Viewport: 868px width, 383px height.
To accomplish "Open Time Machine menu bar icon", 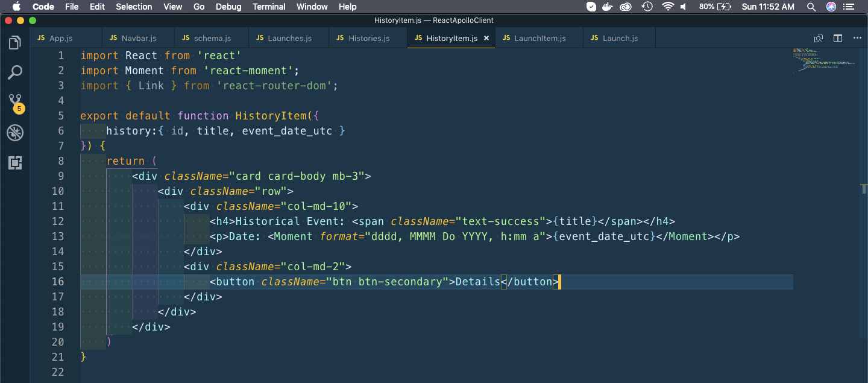I will (647, 7).
